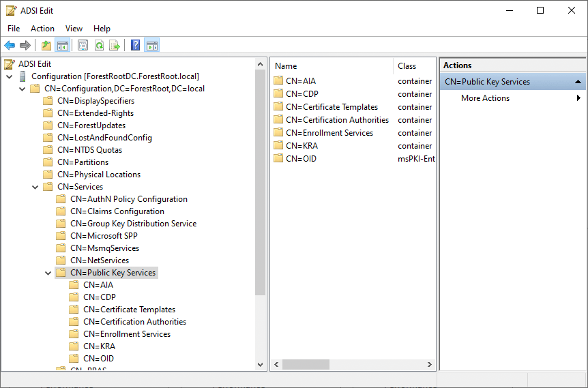The width and height of the screenshot is (588, 388).
Task: Click the blue Help question mark icon
Action: [x=136, y=46]
